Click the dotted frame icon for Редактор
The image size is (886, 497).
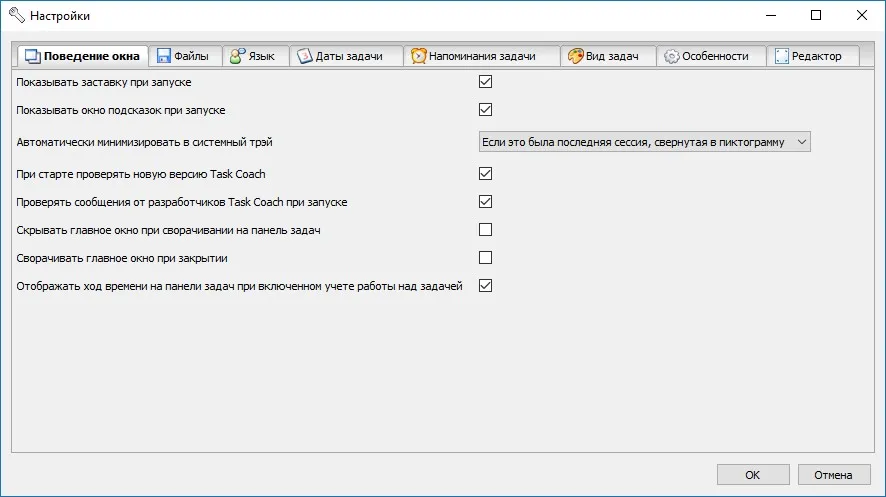[781, 56]
